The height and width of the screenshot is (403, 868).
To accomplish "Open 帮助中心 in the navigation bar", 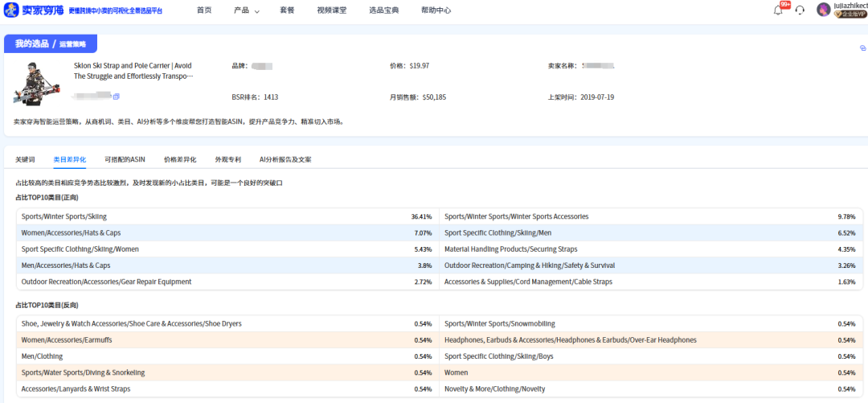I will (x=436, y=10).
